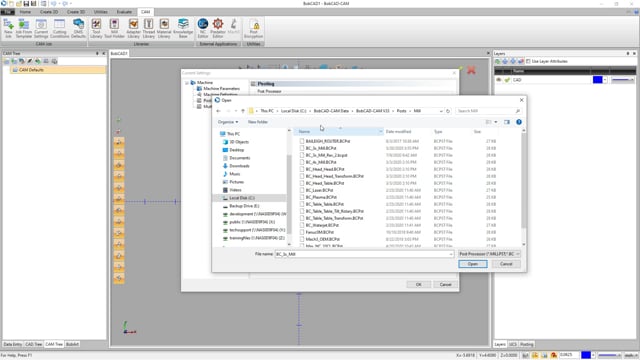Select Local Disk (C:) in the navigation pane
The image size is (640, 360).
242,198
